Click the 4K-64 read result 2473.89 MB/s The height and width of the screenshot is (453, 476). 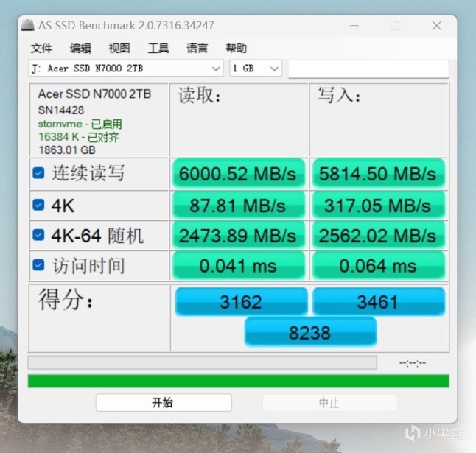click(x=239, y=236)
